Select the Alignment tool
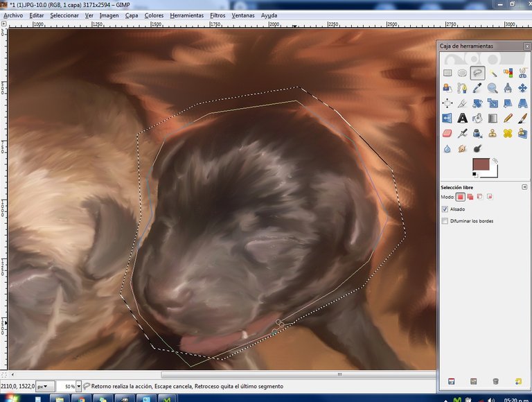 447,103
